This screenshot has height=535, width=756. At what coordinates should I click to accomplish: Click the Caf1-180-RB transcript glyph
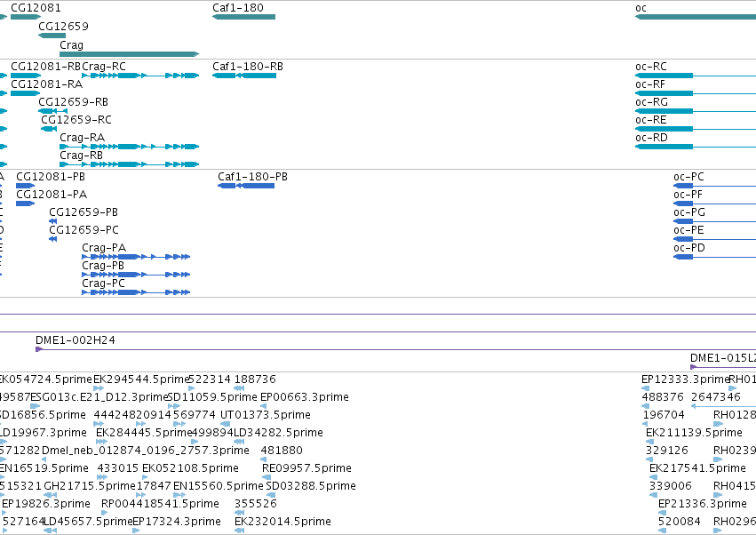[x=244, y=76]
